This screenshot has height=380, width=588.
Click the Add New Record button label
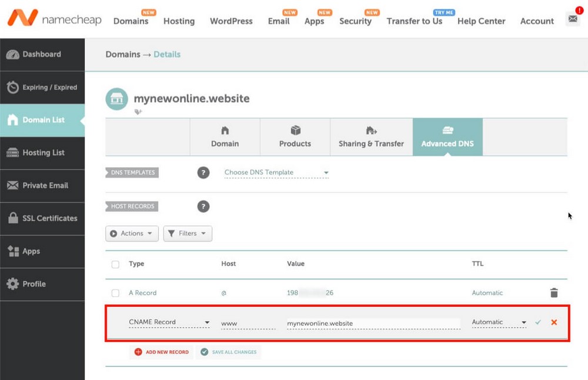tap(167, 352)
